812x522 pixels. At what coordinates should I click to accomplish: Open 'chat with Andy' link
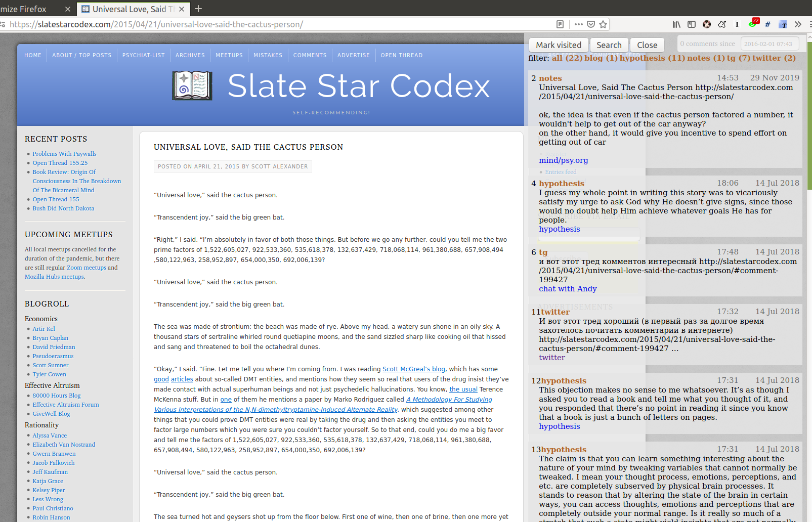tap(568, 289)
